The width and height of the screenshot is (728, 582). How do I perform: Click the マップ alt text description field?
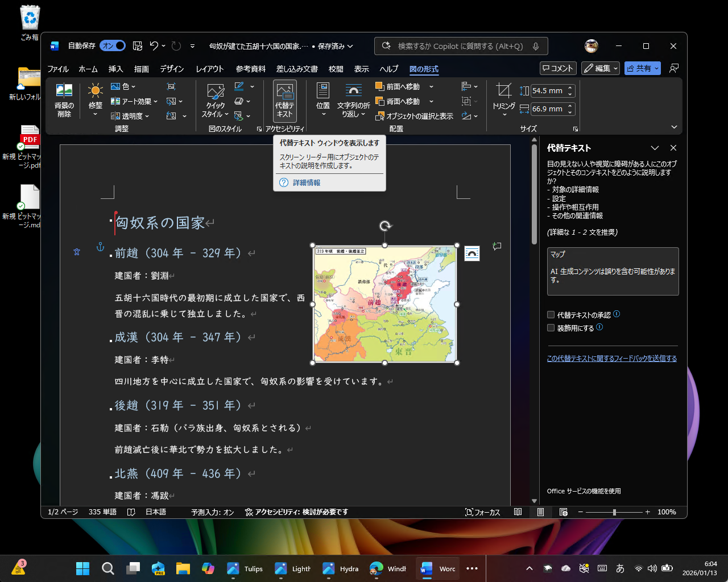click(x=613, y=272)
